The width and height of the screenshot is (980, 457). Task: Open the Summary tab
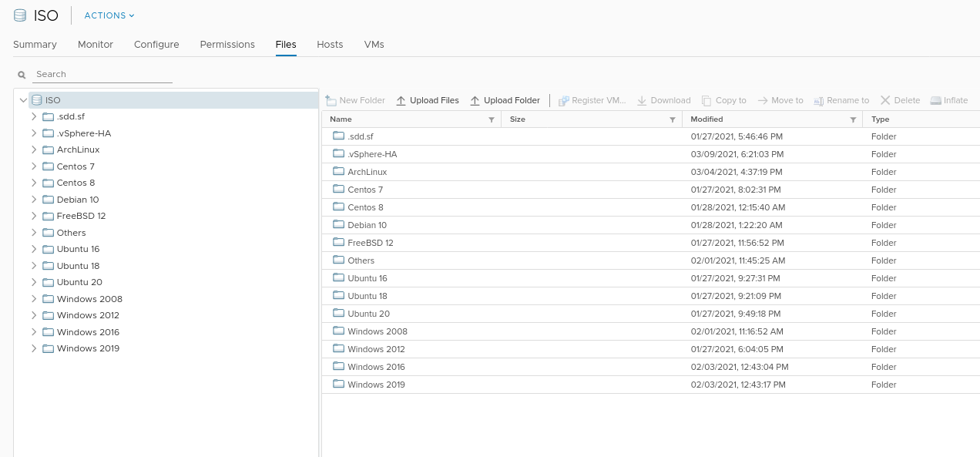click(x=34, y=45)
